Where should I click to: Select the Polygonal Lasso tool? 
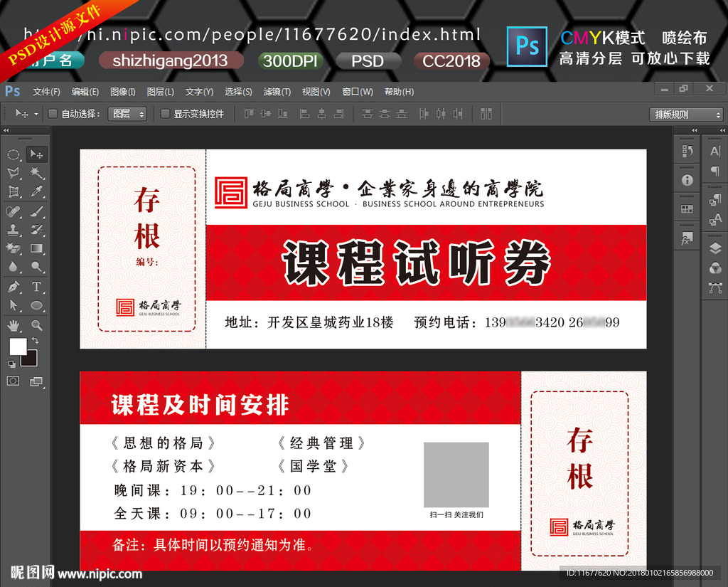[14, 173]
